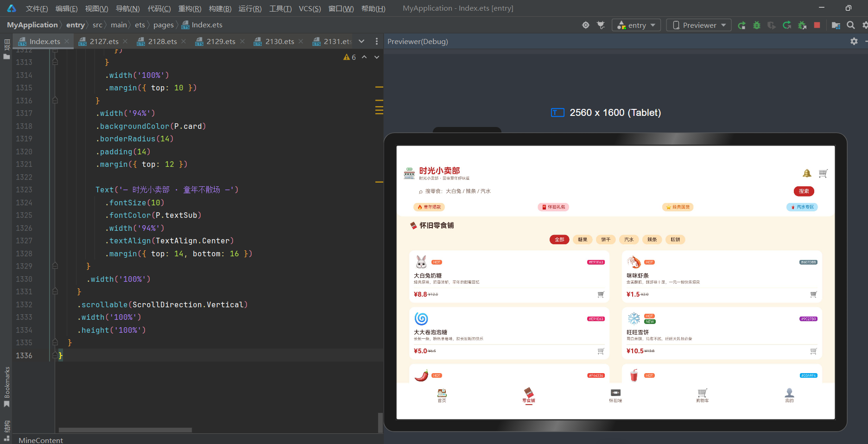Click the locate target crosshair icon in toolbar
The height and width of the screenshot is (444, 868).
(586, 25)
